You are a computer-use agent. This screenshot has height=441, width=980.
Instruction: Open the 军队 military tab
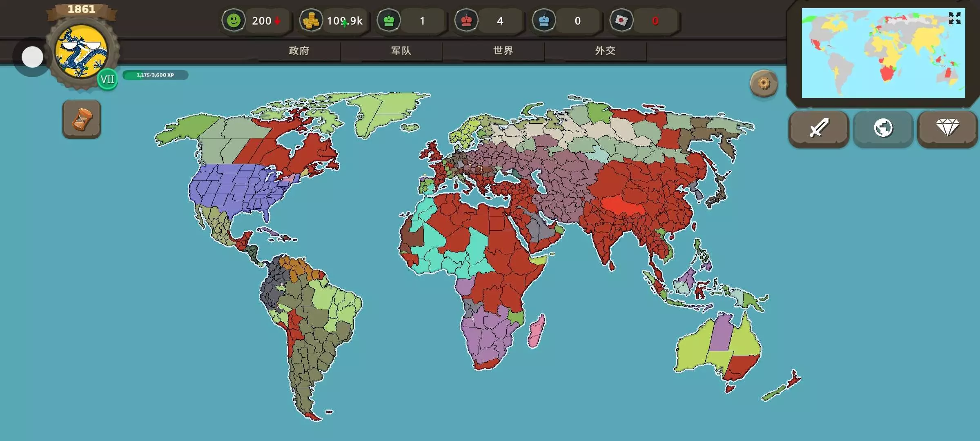tap(401, 51)
